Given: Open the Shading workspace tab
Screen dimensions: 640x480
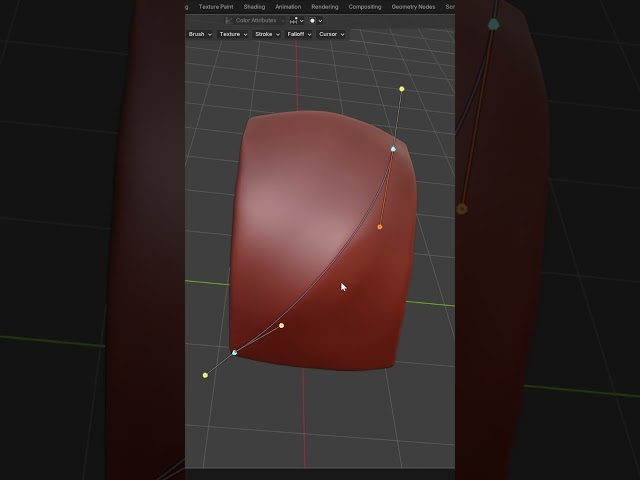Looking at the screenshot, I should click(254, 7).
